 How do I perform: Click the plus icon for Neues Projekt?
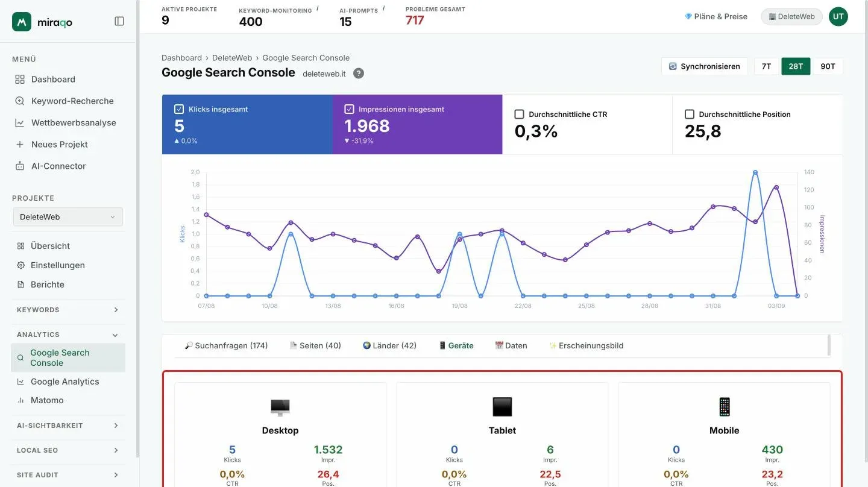20,145
